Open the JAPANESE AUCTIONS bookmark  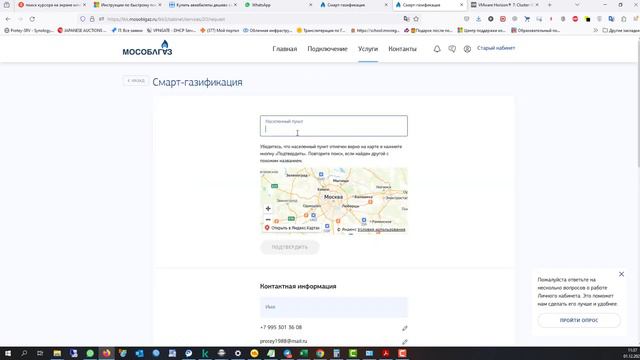pyautogui.click(x=82, y=30)
